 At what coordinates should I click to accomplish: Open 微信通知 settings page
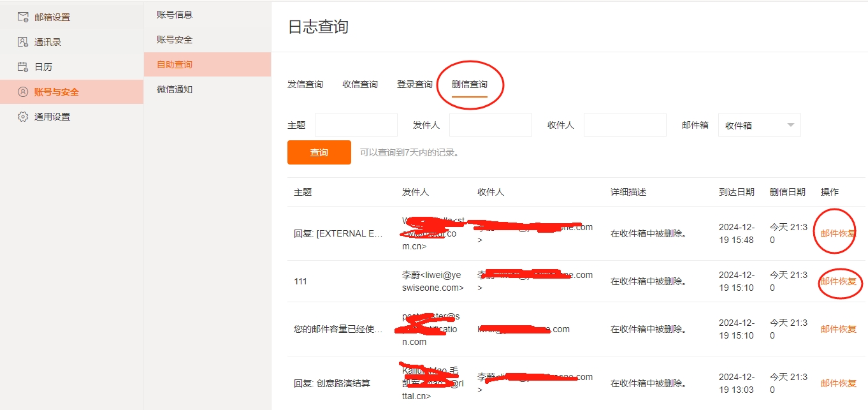coord(175,89)
